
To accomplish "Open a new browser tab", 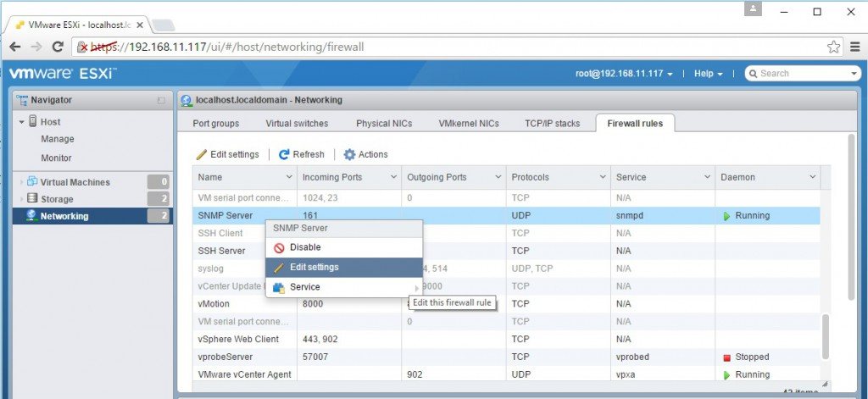I will point(163,25).
